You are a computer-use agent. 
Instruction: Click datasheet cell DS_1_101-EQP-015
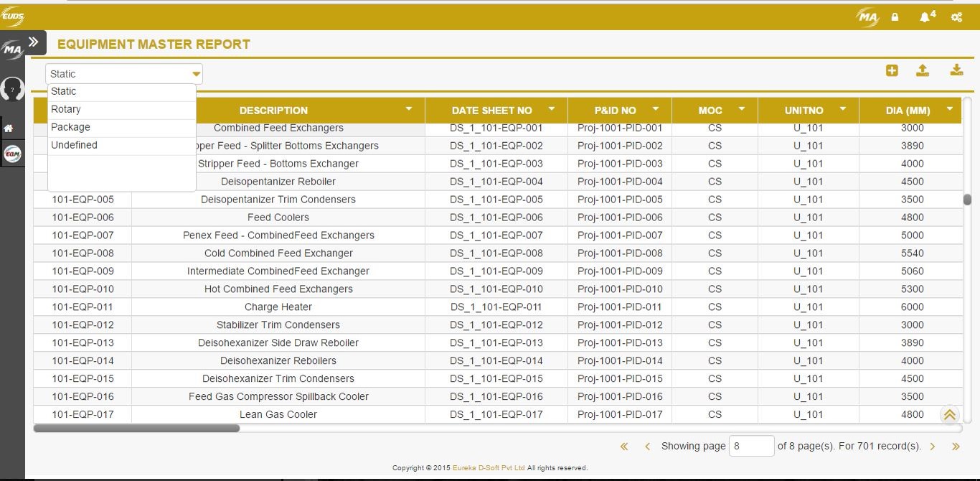pos(496,378)
